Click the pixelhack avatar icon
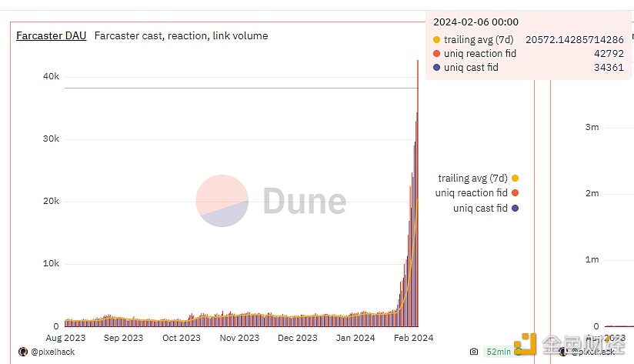This screenshot has height=364, width=634. 23,352
